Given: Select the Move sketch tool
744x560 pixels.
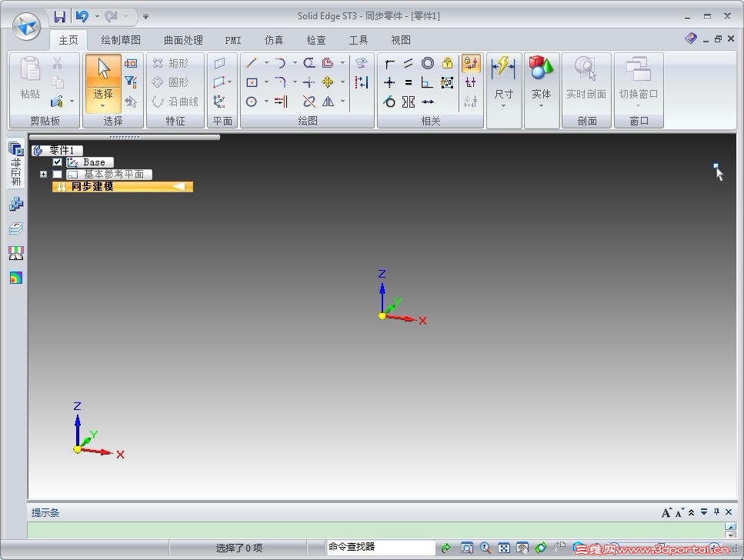Looking at the screenshot, I should 328,82.
